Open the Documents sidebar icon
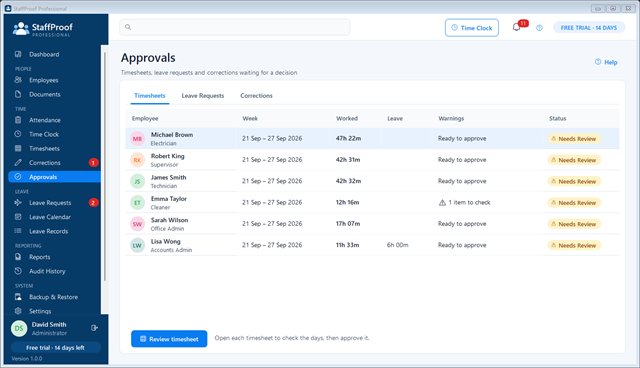640x368 pixels. click(x=18, y=94)
